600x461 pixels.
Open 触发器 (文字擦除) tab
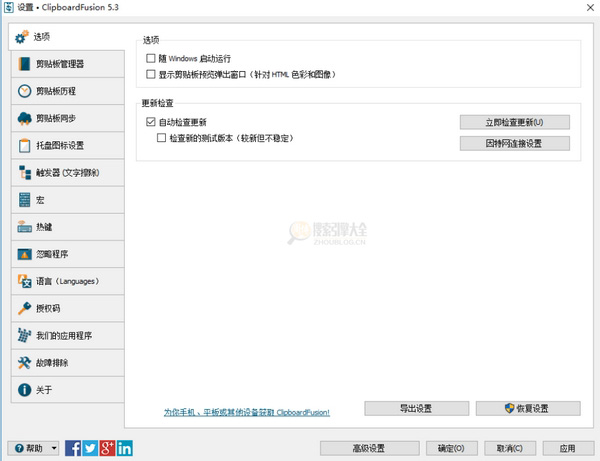pyautogui.click(x=68, y=173)
